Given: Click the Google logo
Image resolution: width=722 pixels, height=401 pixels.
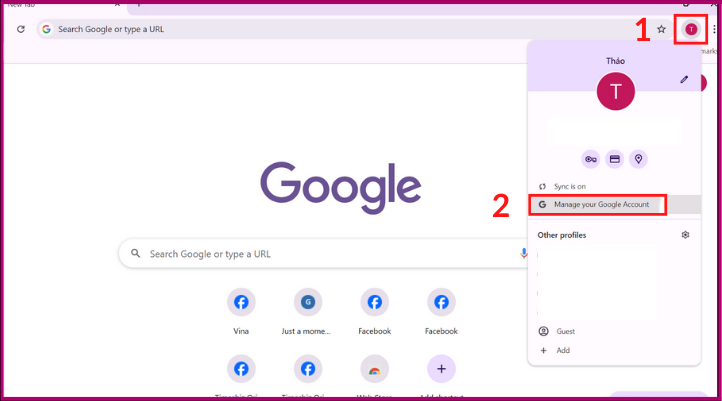Looking at the screenshot, I should [x=341, y=187].
